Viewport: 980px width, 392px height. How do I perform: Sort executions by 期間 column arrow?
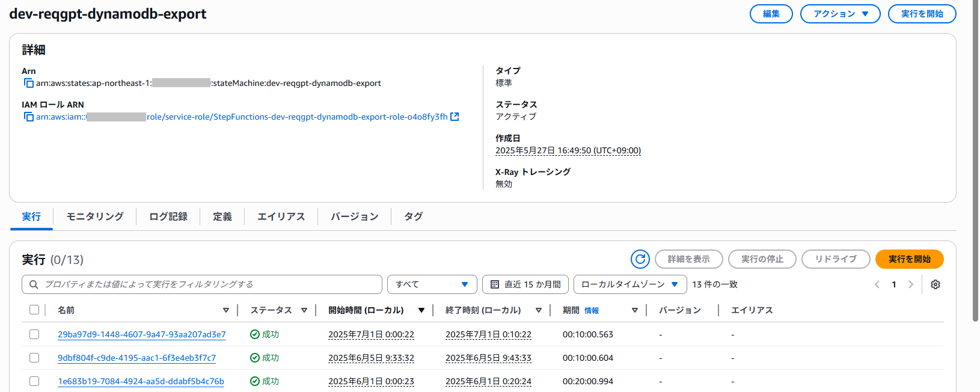point(635,310)
